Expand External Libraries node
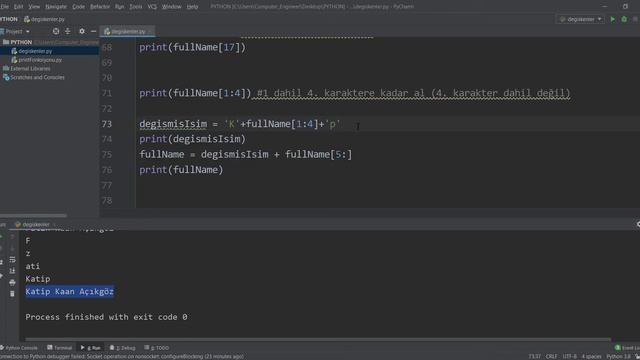The image size is (640, 360). click(x=30, y=69)
